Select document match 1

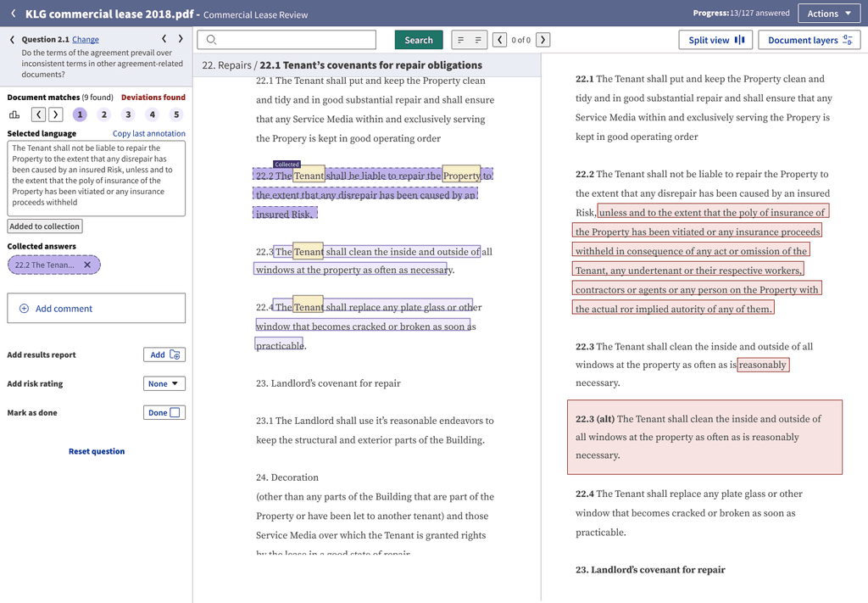(80, 114)
